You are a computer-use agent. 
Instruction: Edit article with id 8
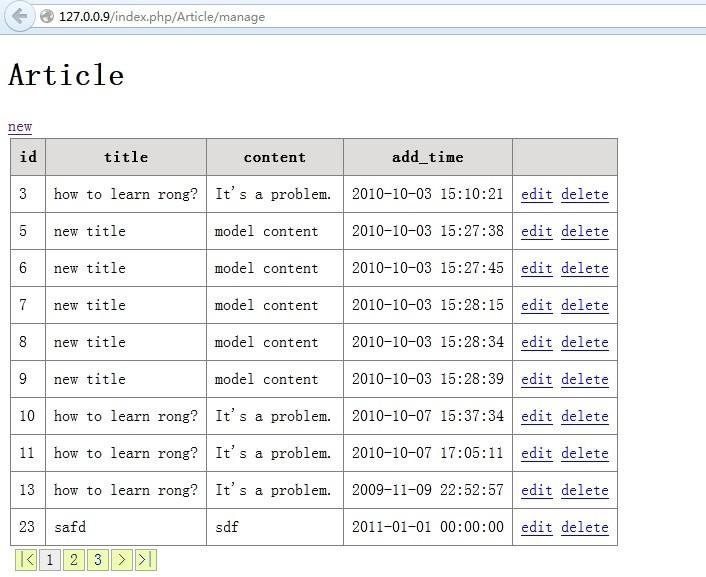(x=537, y=342)
